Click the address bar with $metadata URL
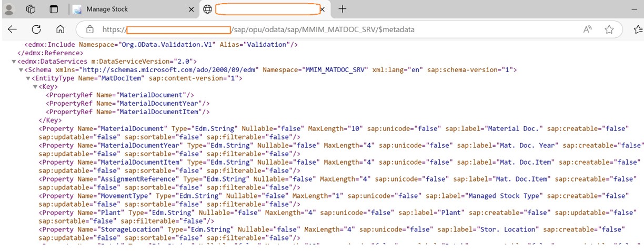 pyautogui.click(x=337, y=29)
